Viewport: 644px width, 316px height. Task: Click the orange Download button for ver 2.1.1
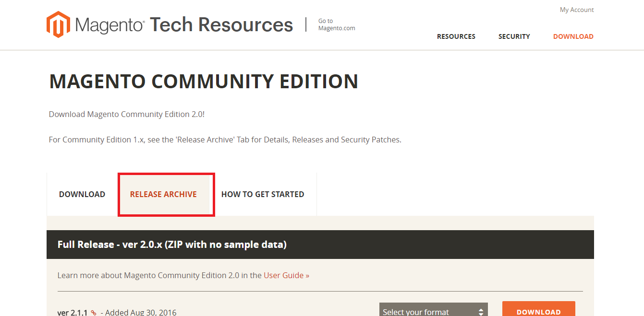pyautogui.click(x=539, y=309)
